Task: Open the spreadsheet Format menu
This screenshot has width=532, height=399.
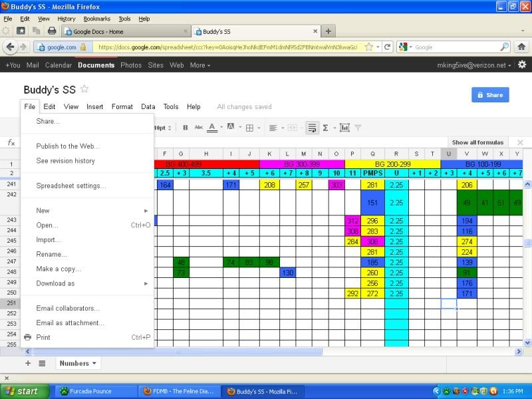Action: [x=122, y=107]
